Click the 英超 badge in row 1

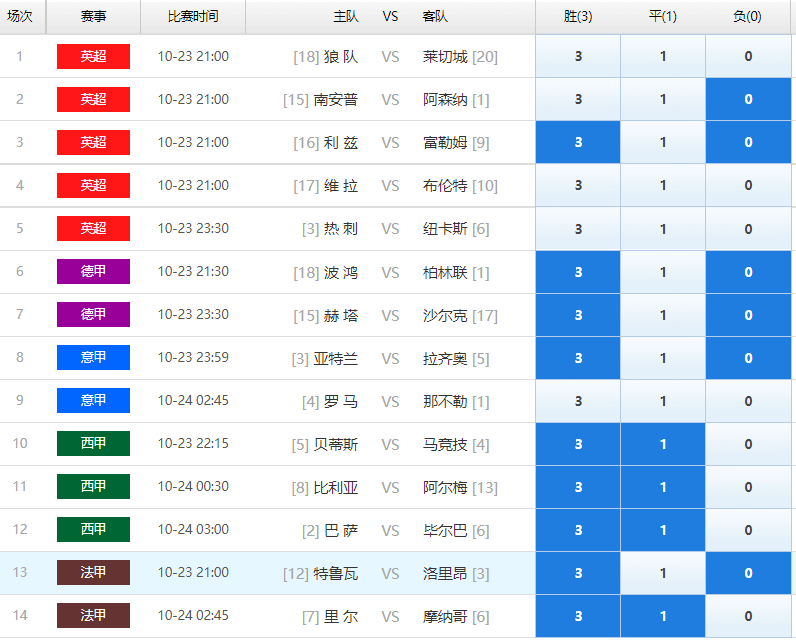[x=93, y=56]
